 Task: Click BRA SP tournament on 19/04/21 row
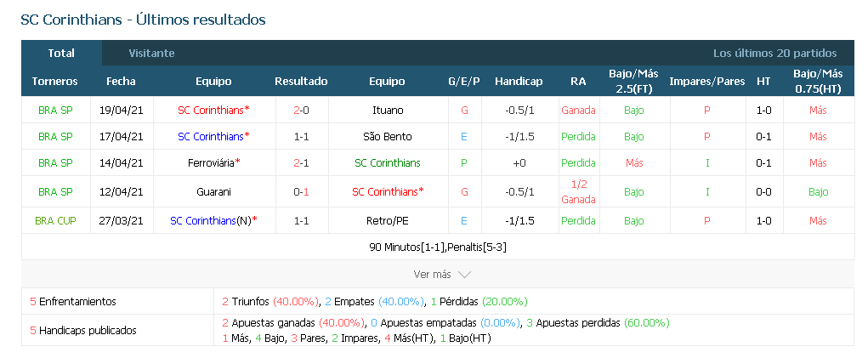click(55, 110)
